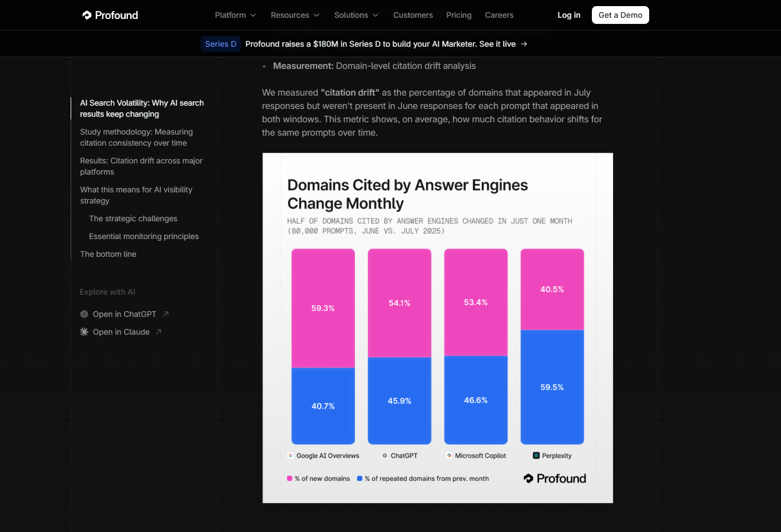Jump to Study methodology section
The image size is (781, 532).
pyautogui.click(x=136, y=137)
